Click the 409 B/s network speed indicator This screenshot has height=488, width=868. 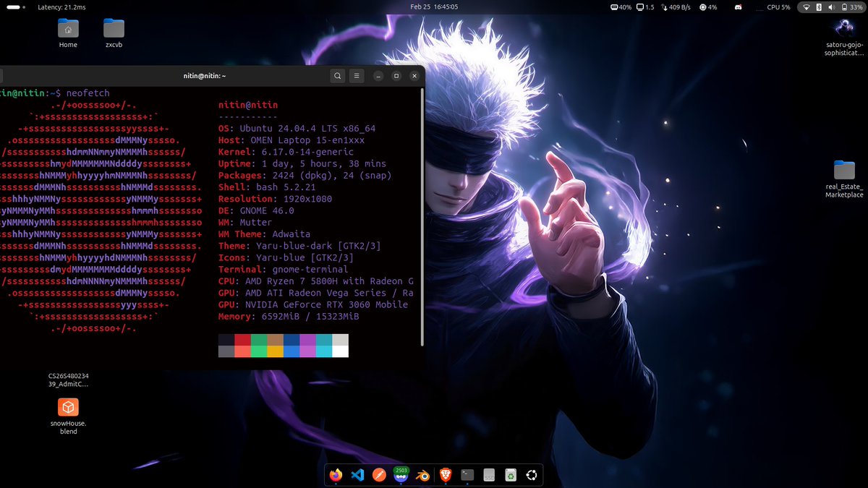[x=676, y=7]
